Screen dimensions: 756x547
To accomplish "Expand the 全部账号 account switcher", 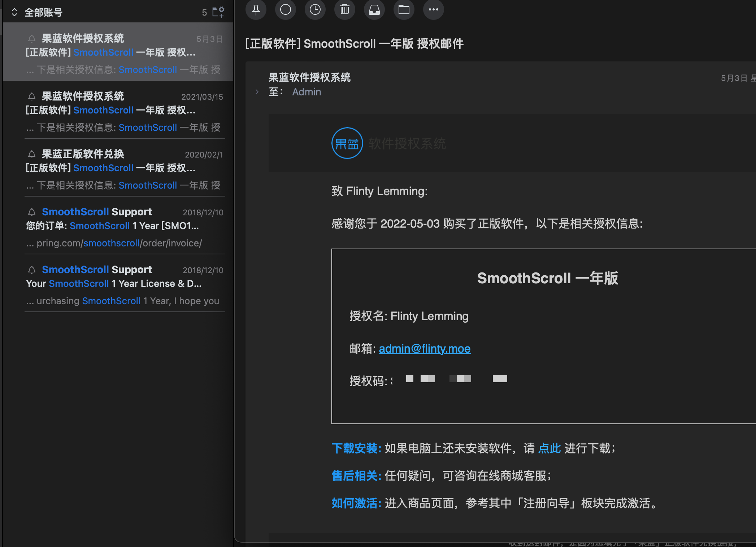I will click(14, 13).
